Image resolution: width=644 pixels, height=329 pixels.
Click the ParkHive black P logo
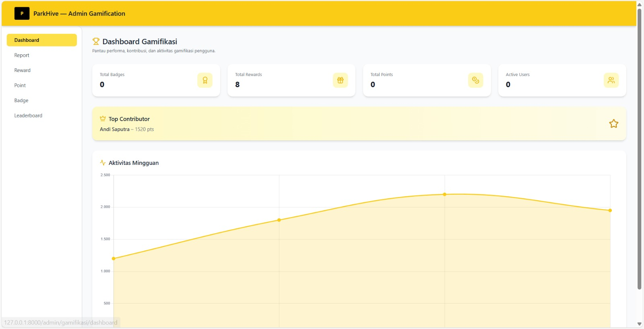coord(22,13)
